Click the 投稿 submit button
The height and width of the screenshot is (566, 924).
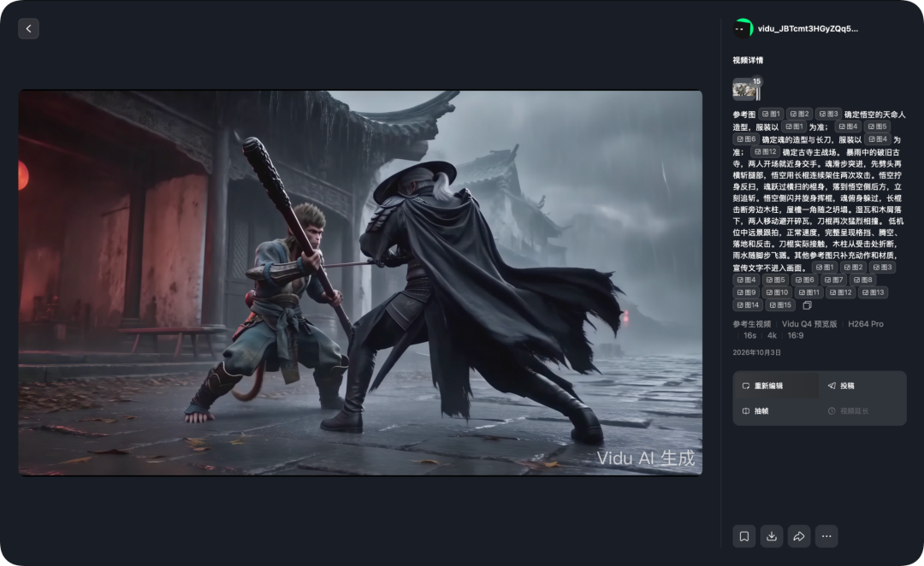click(862, 386)
